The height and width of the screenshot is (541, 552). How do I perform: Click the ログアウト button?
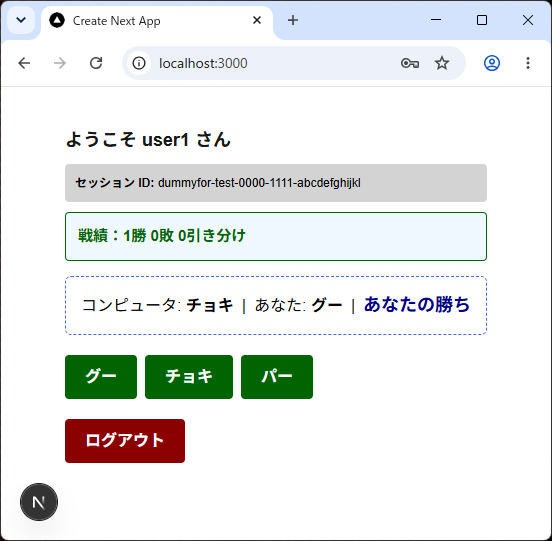125,441
